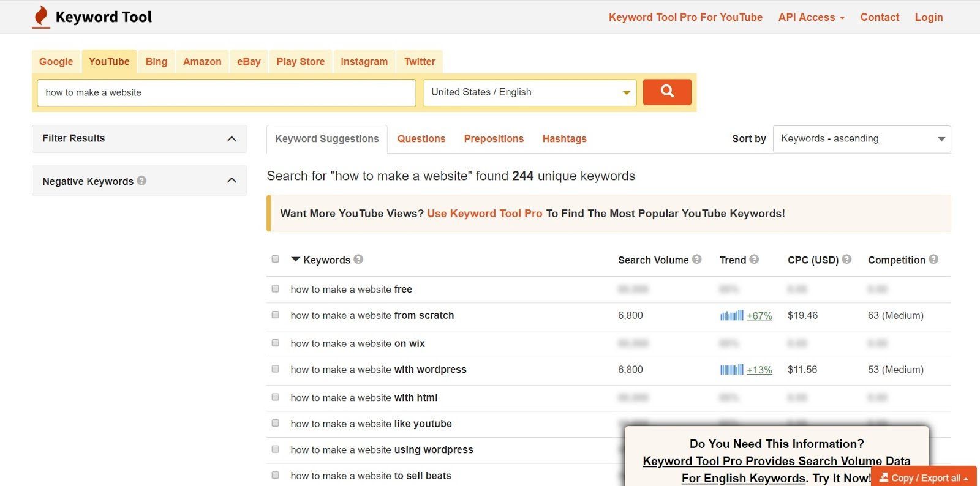Switch to the Play Store tab
The width and height of the screenshot is (980, 486).
[x=301, y=61]
